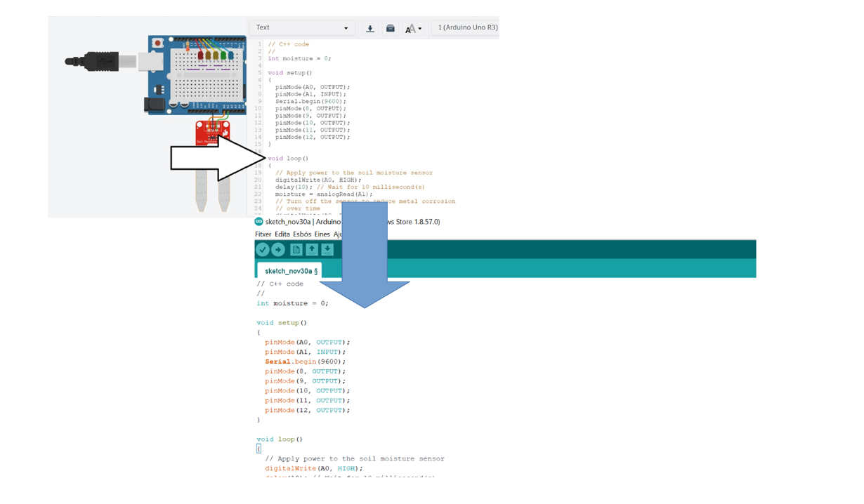Download the Tinkercad sketch code

[x=370, y=28]
